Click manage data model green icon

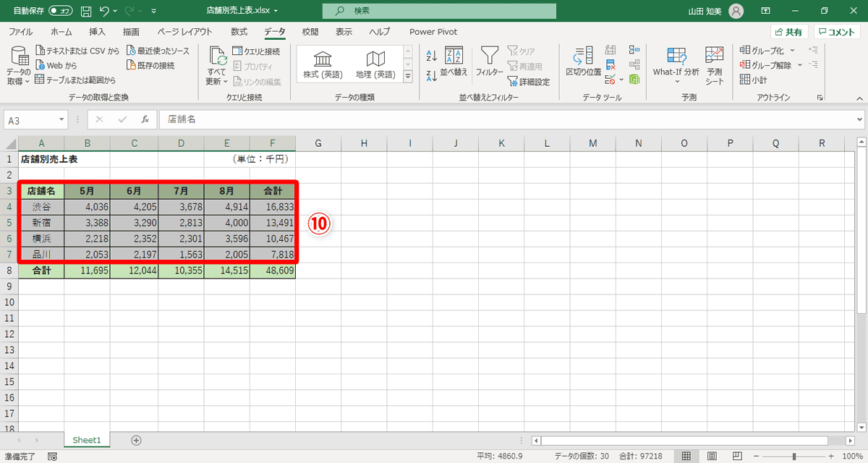coord(634,80)
